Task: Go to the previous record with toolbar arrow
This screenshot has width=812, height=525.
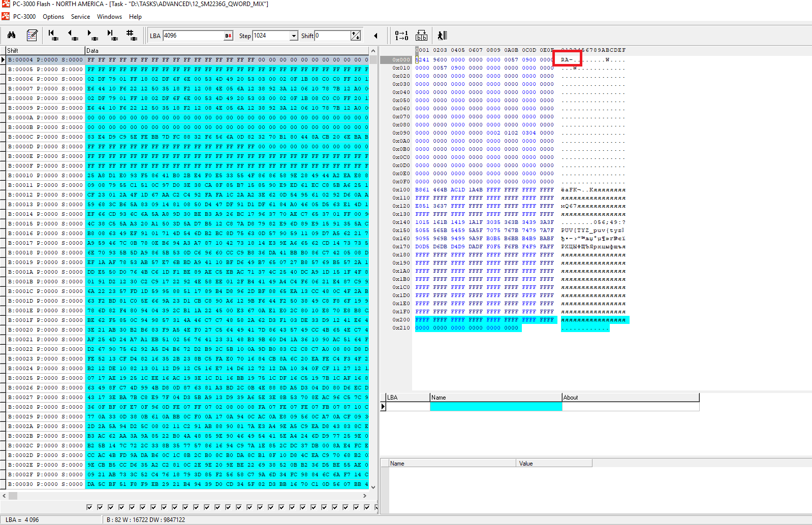Action: [x=72, y=35]
